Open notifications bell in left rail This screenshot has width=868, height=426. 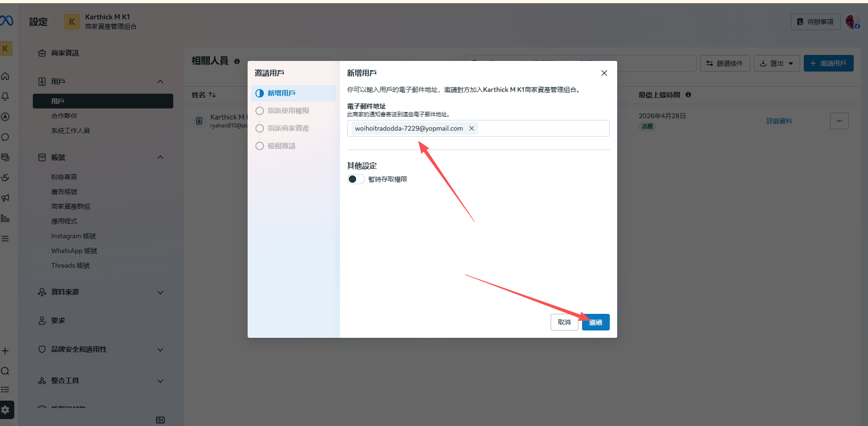6,96
